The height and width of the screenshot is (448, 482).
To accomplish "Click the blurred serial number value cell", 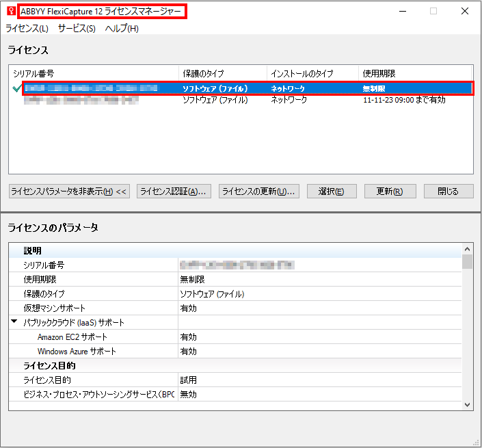I will pyautogui.click(x=237, y=265).
